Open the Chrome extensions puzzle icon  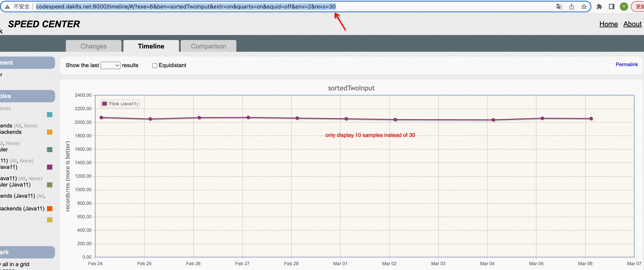(x=599, y=7)
